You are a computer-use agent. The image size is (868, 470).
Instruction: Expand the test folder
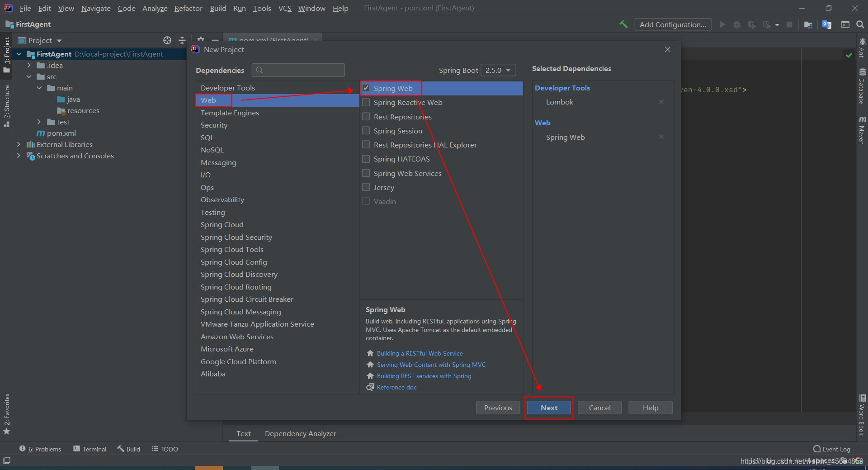(39, 122)
